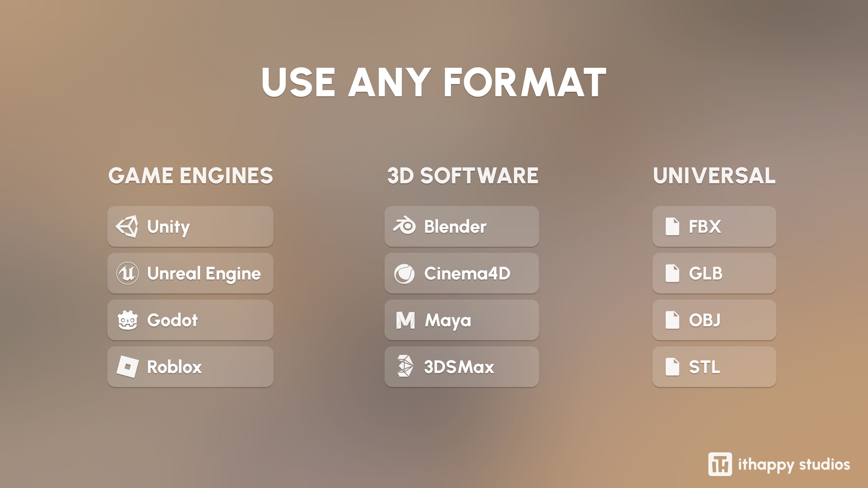This screenshot has height=488, width=868.
Task: Click the Game Engines heading
Action: click(x=190, y=176)
